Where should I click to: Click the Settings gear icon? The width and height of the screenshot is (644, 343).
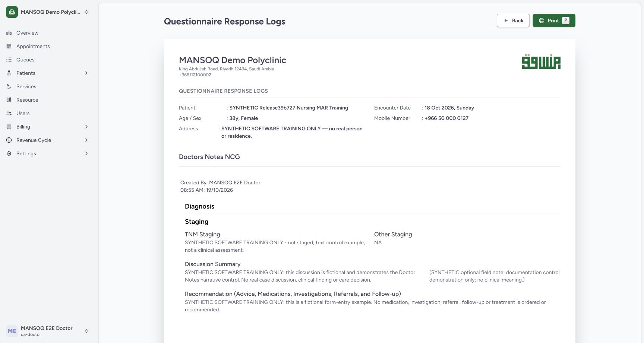point(9,153)
